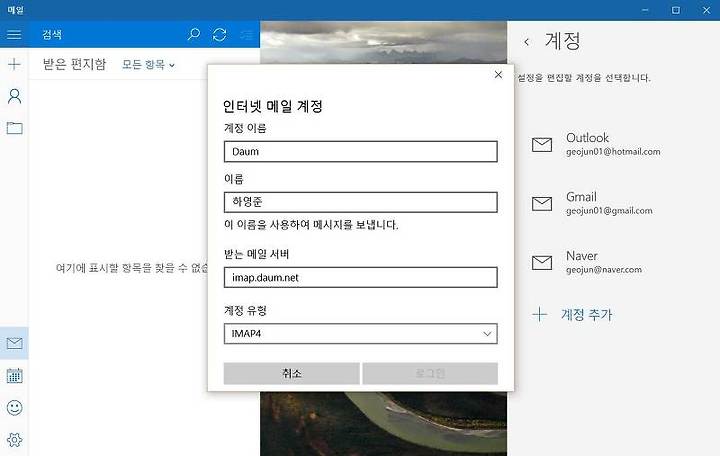720x456 pixels.
Task: Open feedback via the smiley icon
Action: 14,407
